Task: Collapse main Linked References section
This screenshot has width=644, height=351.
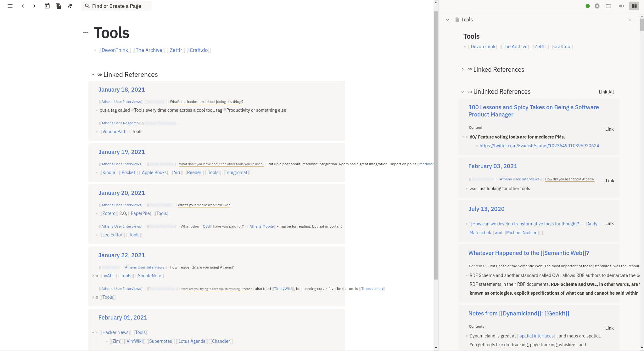Action: pyautogui.click(x=93, y=75)
